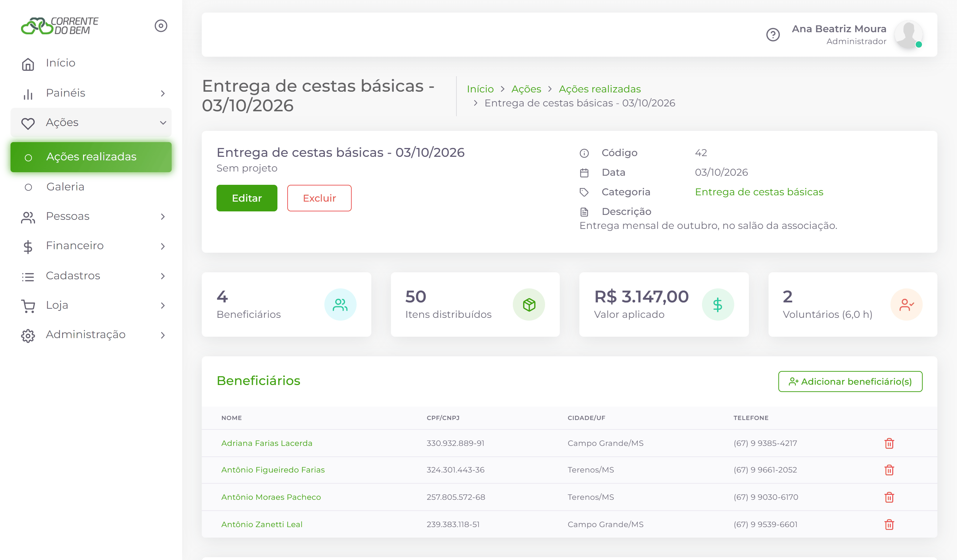
Task: Click the Corrente do Bem logo
Action: (60, 26)
